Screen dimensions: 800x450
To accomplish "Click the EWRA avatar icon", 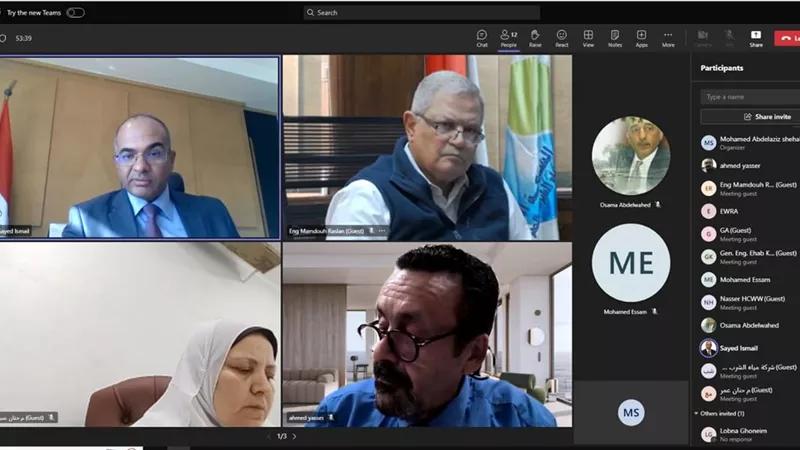I will (708, 211).
